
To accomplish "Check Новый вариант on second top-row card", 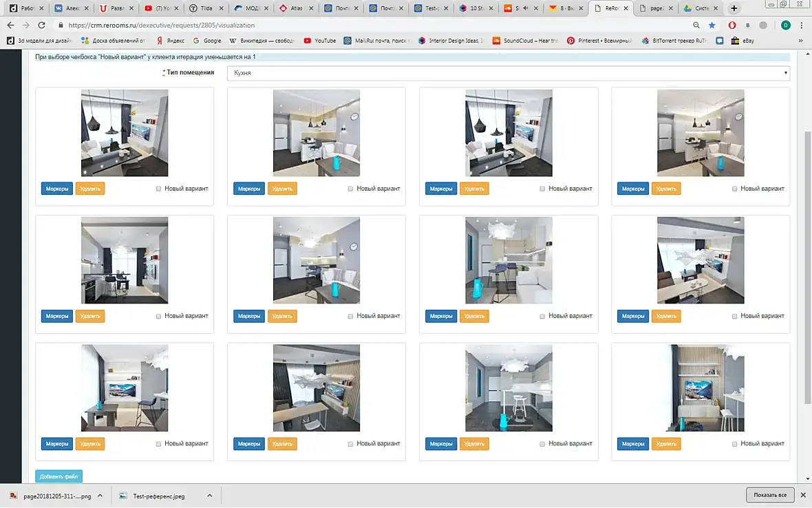I will tap(350, 189).
